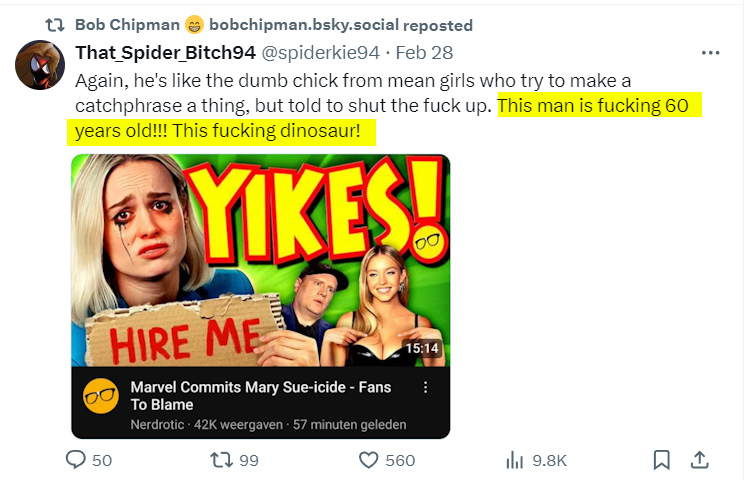Image resolution: width=746 pixels, height=480 pixels.
Task: Open the Feb 28 timestamp link
Action: tap(424, 53)
